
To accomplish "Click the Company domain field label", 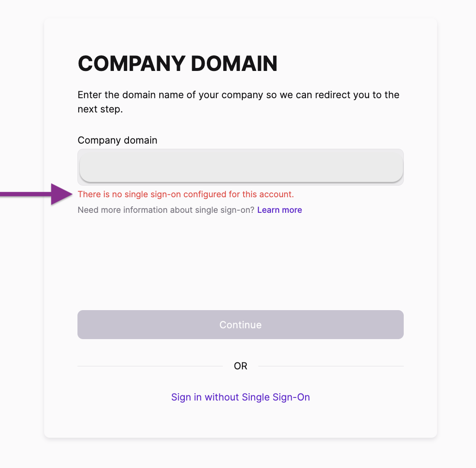I will point(117,140).
